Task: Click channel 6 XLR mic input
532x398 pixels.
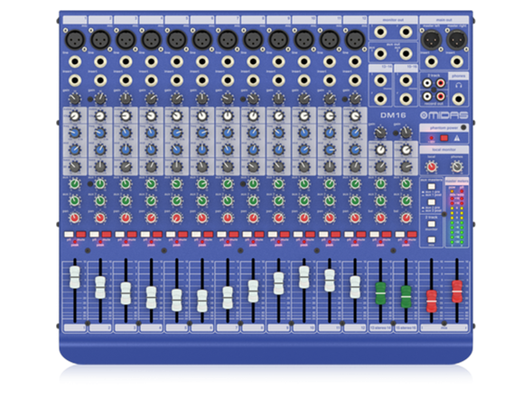Action: (x=202, y=40)
